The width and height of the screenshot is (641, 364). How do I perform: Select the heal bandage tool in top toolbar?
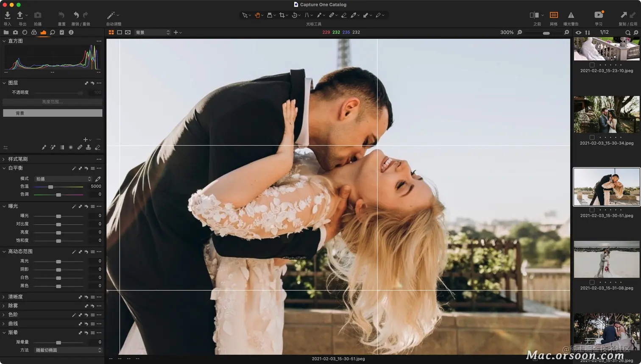332,15
